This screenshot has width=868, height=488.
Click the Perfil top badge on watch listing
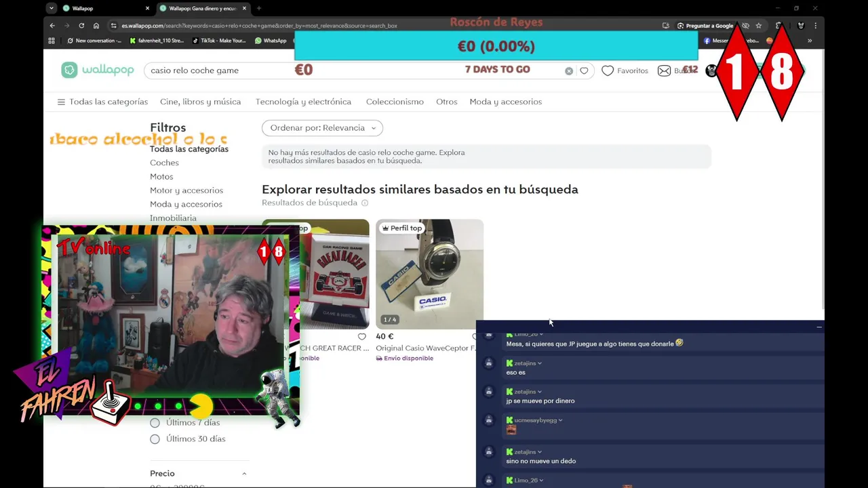pyautogui.click(x=402, y=228)
